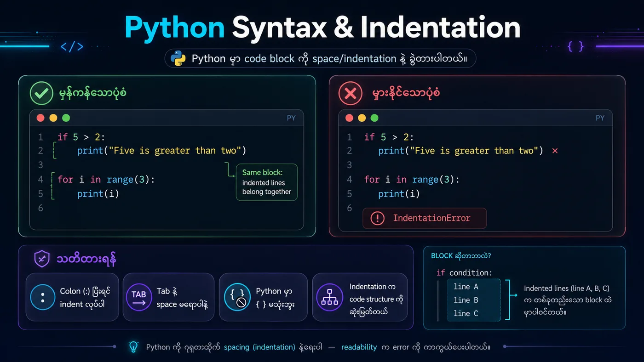Click the { } curly braces icon beside the title
This screenshot has width=644, height=362.
[x=576, y=46]
